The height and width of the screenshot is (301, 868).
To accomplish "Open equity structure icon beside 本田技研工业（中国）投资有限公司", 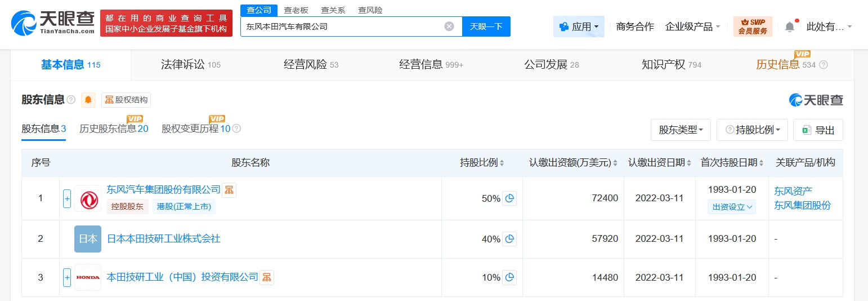I will [266, 277].
